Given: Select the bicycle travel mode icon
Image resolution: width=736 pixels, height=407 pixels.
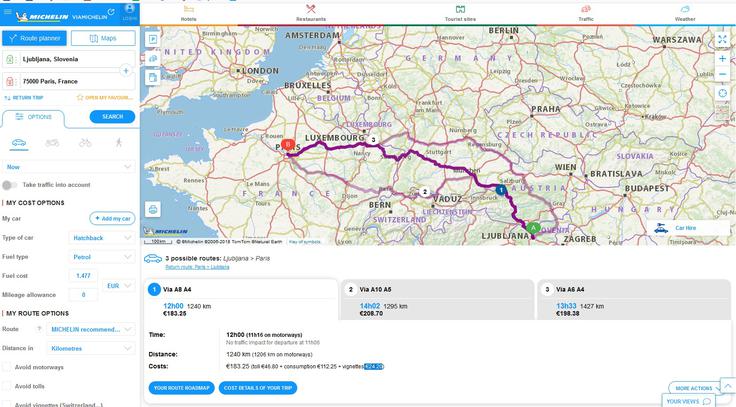Looking at the screenshot, I should click(85, 142).
